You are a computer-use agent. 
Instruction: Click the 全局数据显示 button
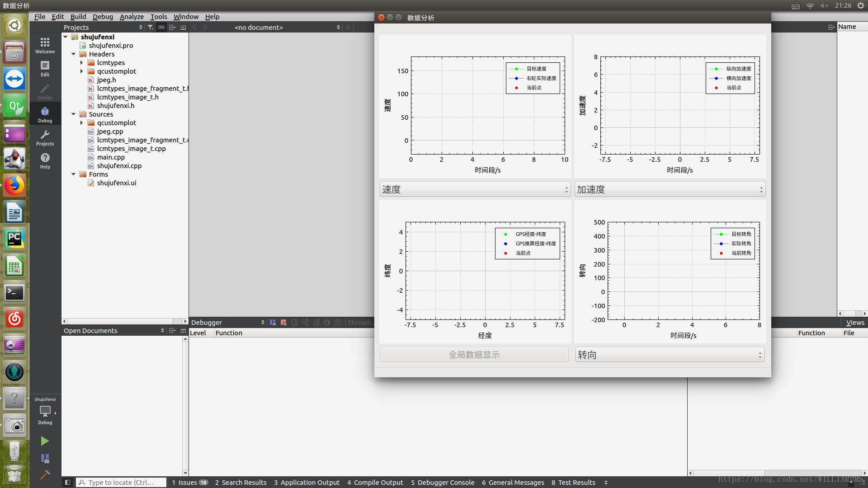(474, 355)
